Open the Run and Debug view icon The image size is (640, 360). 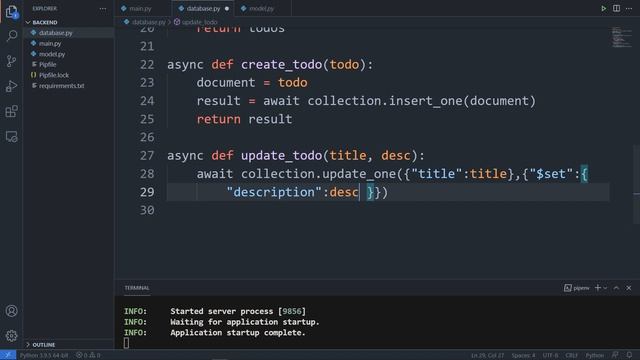click(11, 86)
